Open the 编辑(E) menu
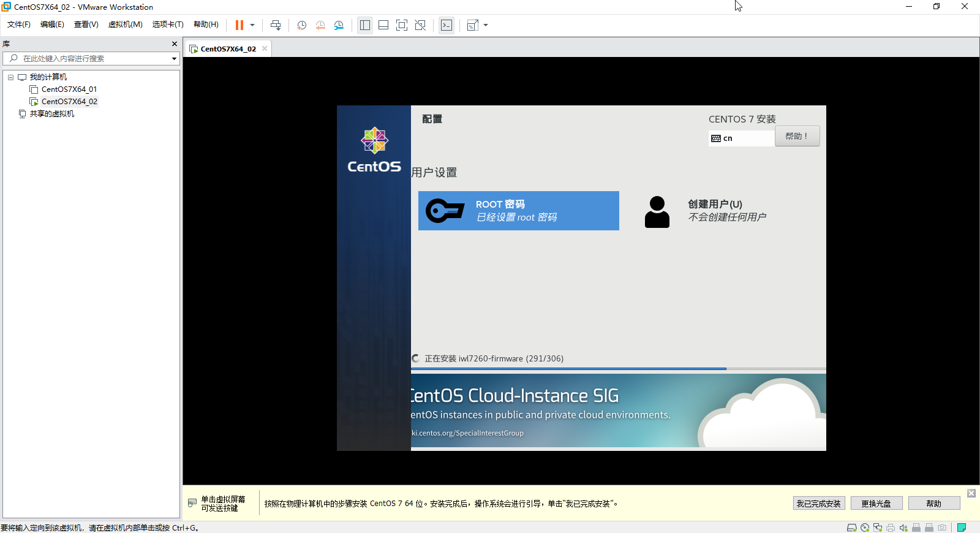 click(52, 25)
